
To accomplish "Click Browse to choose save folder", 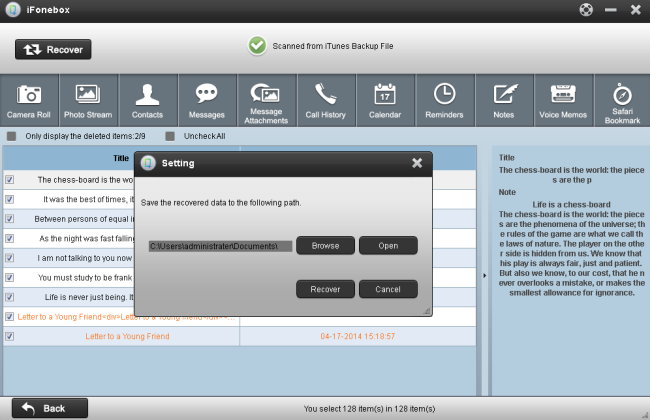I will pyautogui.click(x=325, y=246).
